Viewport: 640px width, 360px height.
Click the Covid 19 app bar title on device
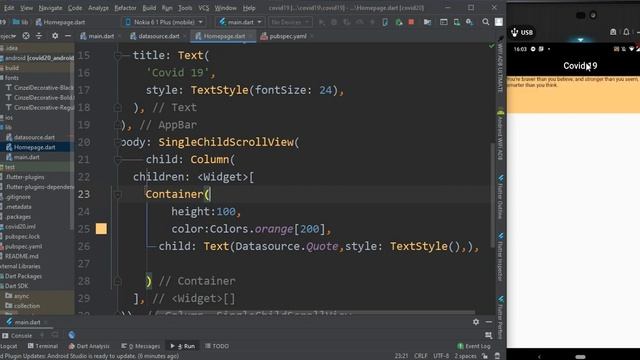point(580,66)
